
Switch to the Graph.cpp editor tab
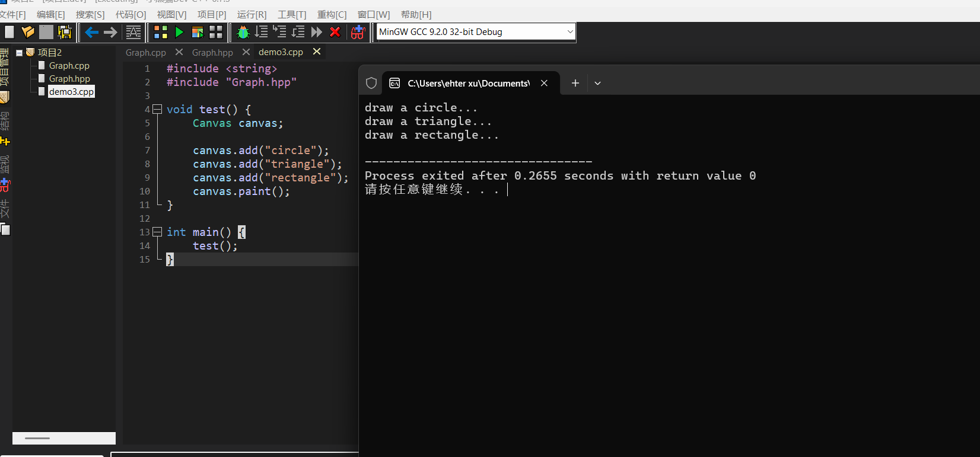click(x=146, y=53)
